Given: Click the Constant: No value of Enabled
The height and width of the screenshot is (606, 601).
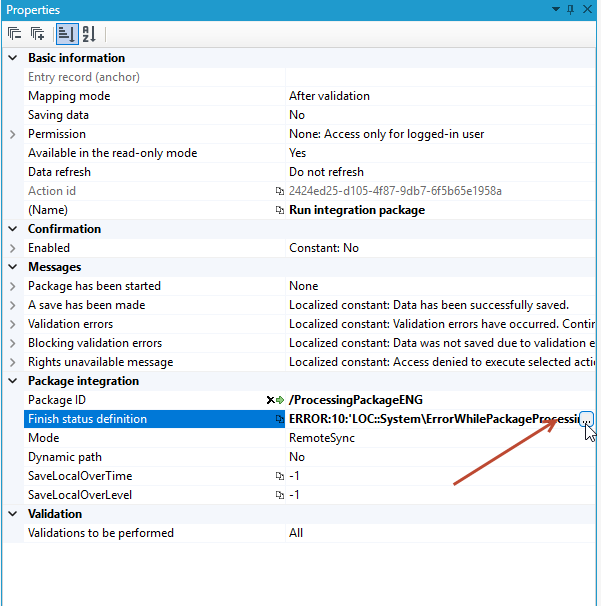Looking at the screenshot, I should 324,248.
